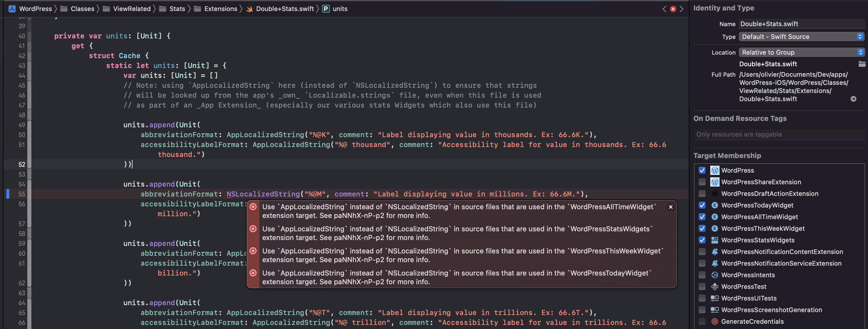Click error icon for WordPressTodayWidget message
This screenshot has width=868, height=329.
[x=253, y=273]
